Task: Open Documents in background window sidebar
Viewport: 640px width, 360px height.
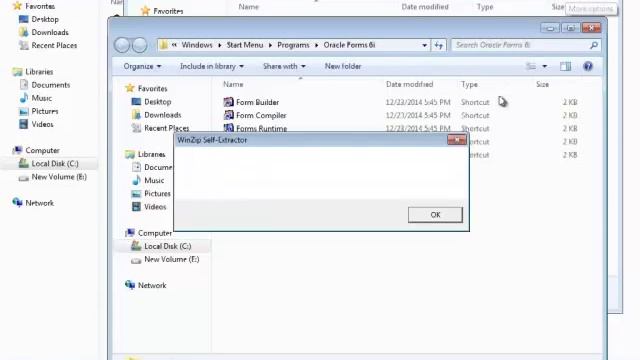Action: click(45, 85)
